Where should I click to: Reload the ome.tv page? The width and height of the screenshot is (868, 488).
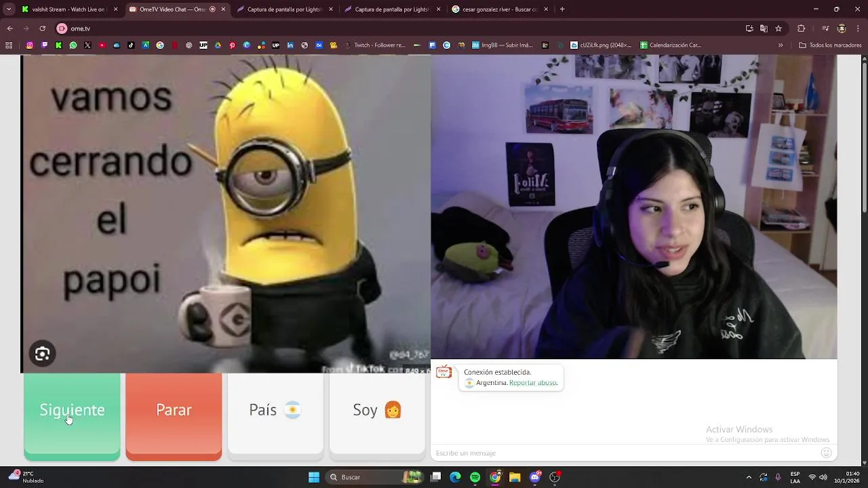tap(42, 28)
